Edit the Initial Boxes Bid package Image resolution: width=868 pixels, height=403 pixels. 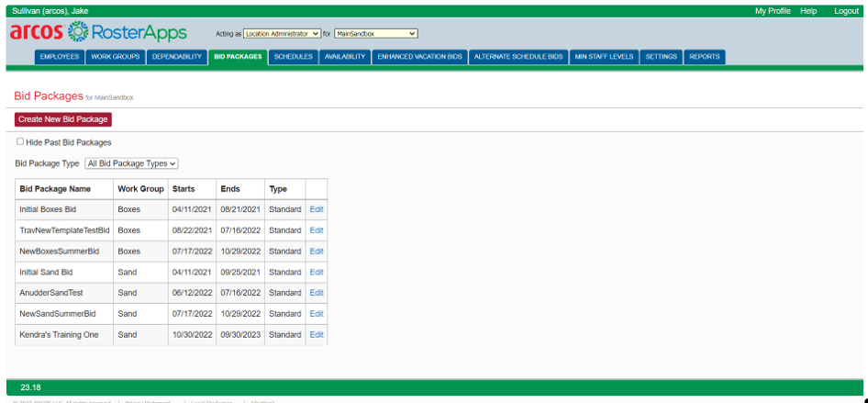coord(317,209)
